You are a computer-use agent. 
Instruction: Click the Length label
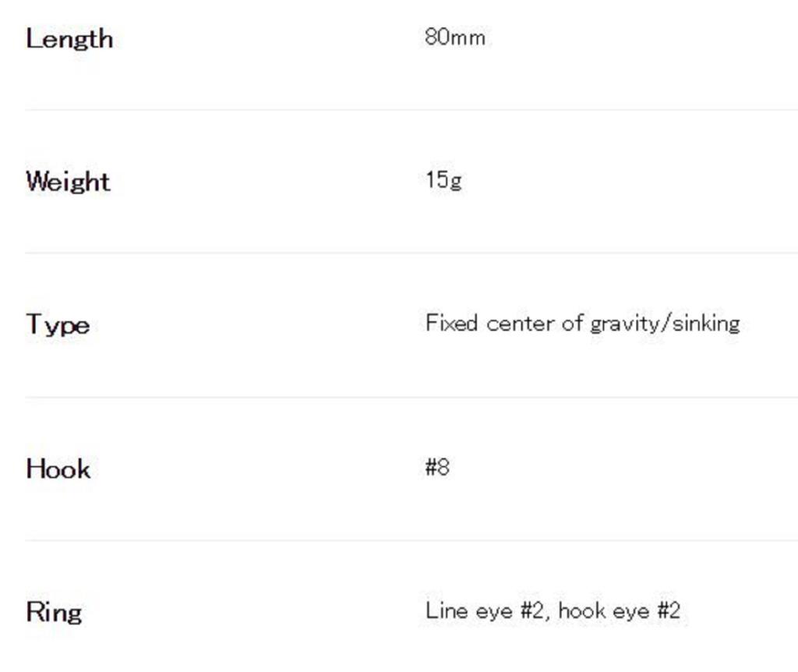click(x=69, y=39)
